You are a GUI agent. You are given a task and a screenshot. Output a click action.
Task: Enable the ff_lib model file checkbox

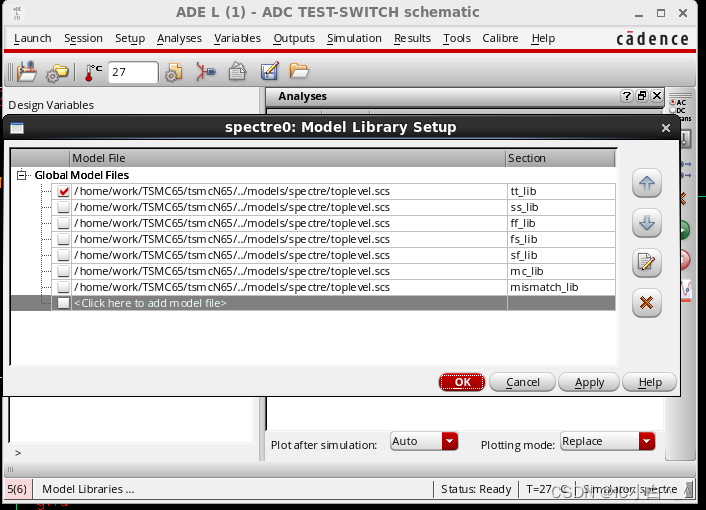pyautogui.click(x=63, y=223)
